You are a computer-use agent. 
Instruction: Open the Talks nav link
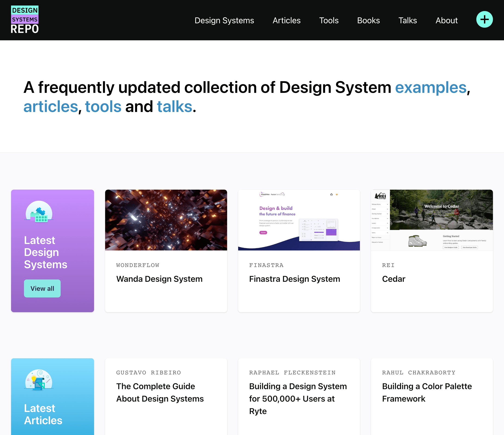coord(407,21)
